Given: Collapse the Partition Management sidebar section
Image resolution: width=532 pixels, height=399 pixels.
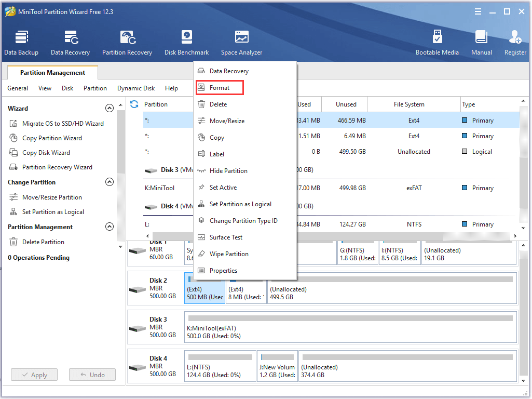Looking at the screenshot, I should click(109, 227).
